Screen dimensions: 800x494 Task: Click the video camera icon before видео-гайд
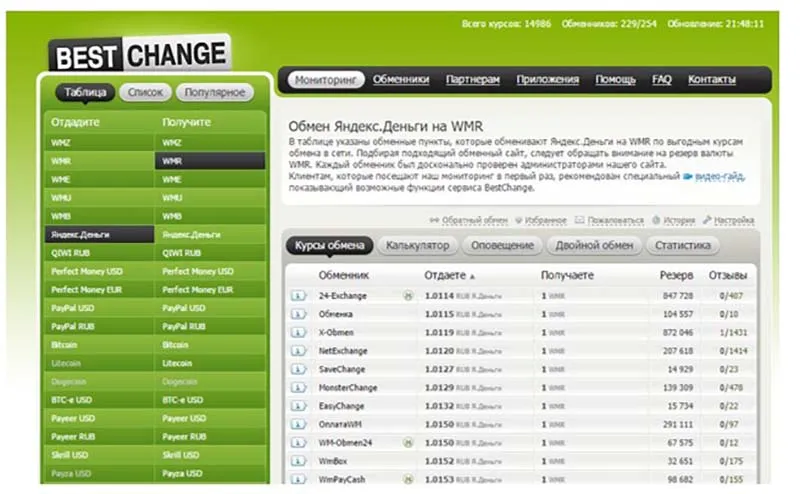tap(688, 177)
